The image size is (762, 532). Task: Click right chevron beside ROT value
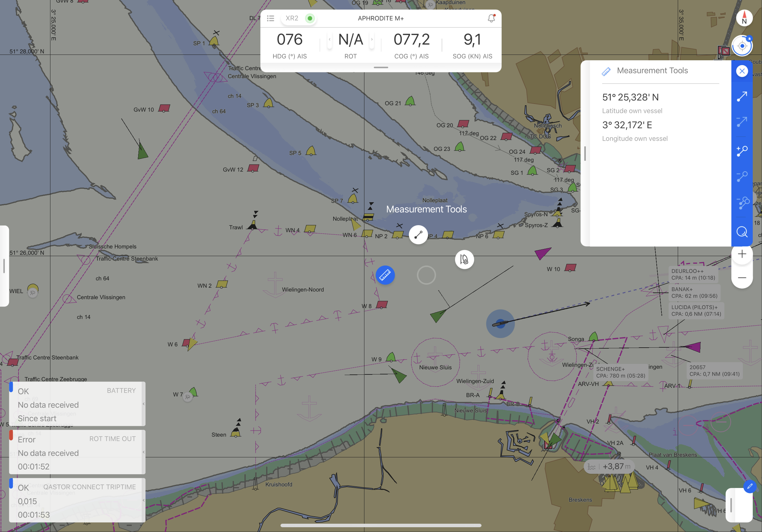click(x=372, y=40)
